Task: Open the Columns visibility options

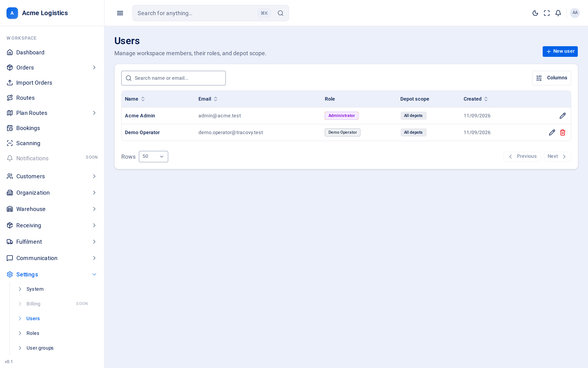Action: pos(551,78)
